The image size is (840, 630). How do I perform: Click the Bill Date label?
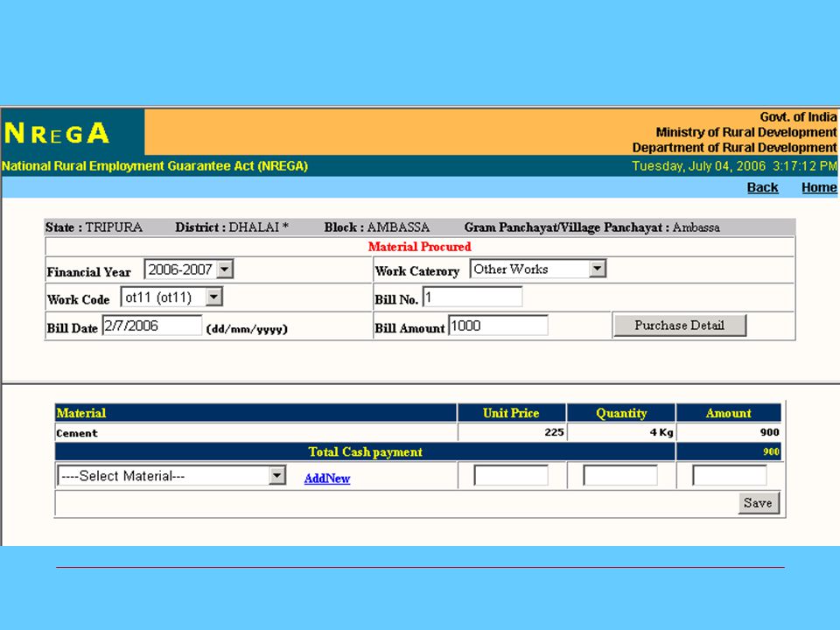tap(73, 328)
